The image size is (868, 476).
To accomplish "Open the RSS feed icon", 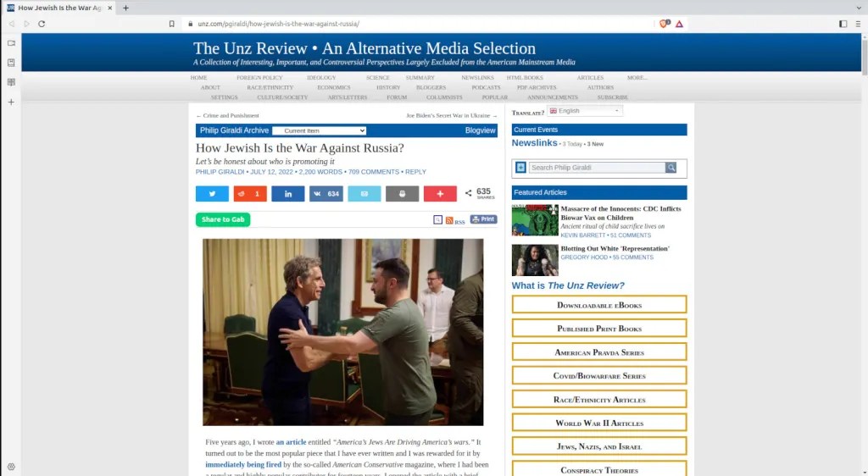I will click(449, 220).
